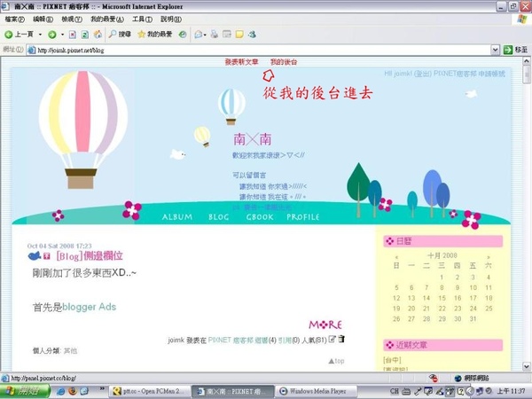
Task: Refresh the page using the toolbar icon
Action: tap(85, 35)
